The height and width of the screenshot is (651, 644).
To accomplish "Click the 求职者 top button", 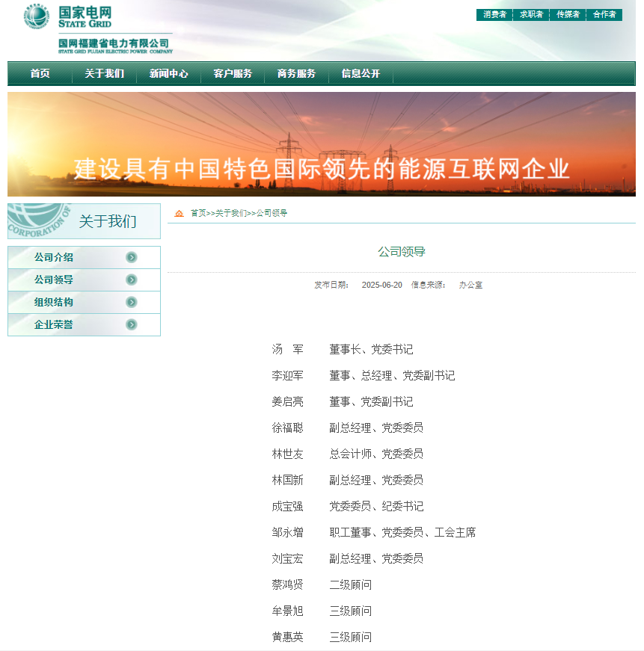I will pyautogui.click(x=531, y=15).
